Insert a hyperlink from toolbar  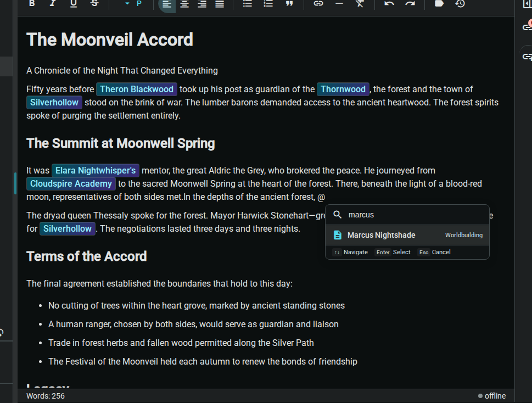[318, 4]
